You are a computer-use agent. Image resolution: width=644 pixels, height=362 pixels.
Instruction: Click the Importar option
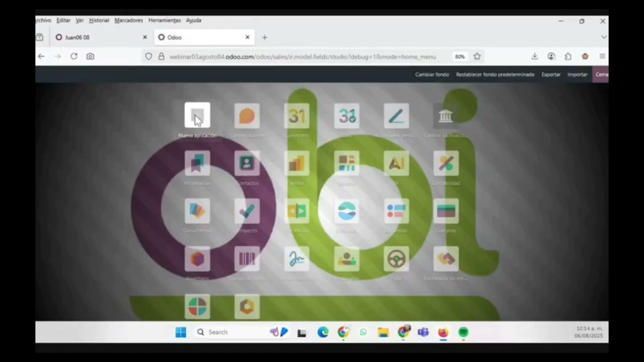(x=577, y=74)
